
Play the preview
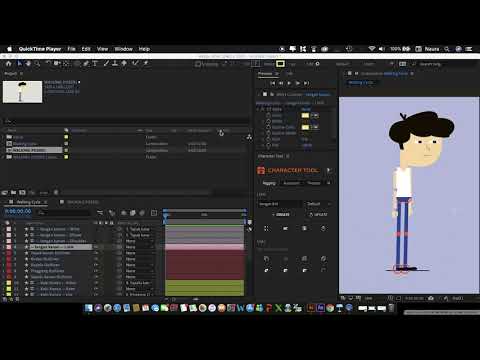coord(289,83)
